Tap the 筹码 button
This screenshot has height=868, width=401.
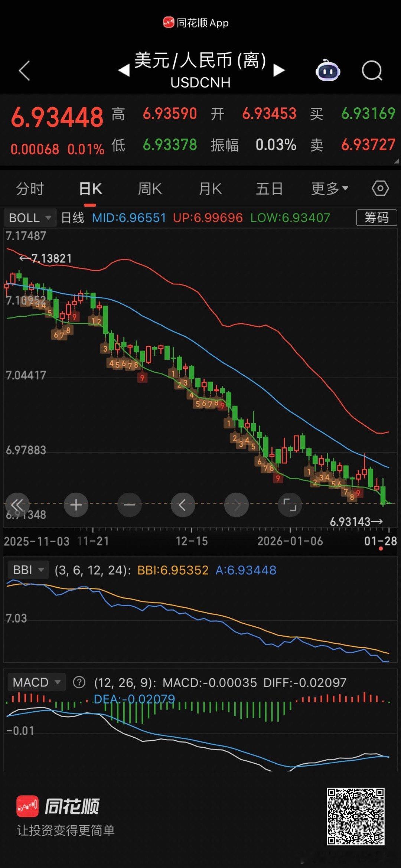(x=376, y=218)
